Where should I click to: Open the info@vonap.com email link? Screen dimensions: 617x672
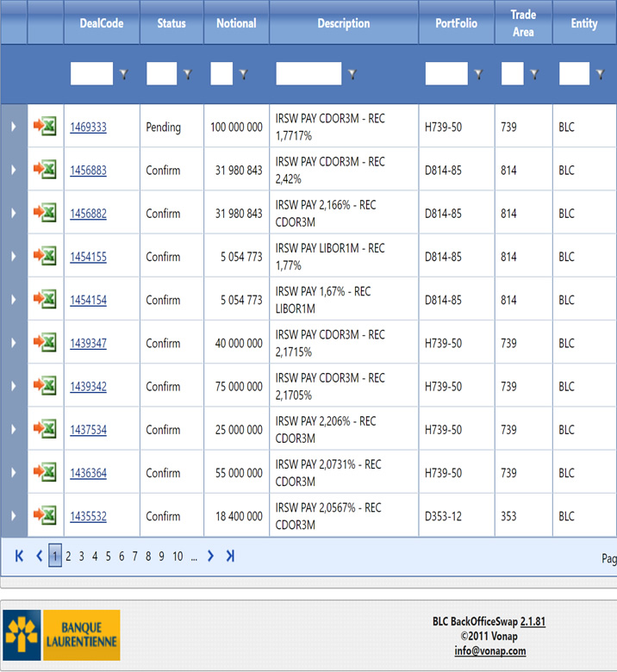click(490, 651)
